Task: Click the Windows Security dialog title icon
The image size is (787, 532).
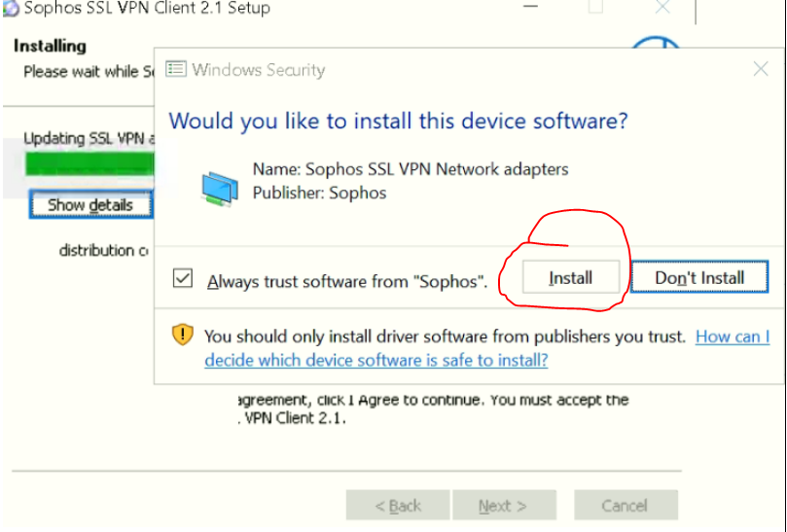Action: (176, 70)
